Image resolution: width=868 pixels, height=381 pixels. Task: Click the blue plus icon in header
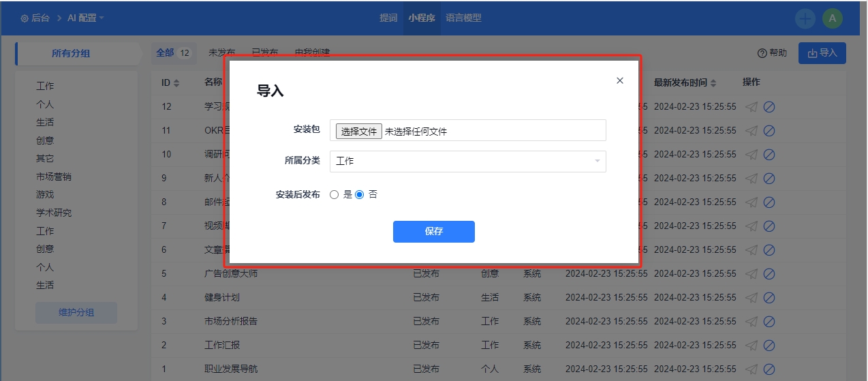pyautogui.click(x=805, y=18)
